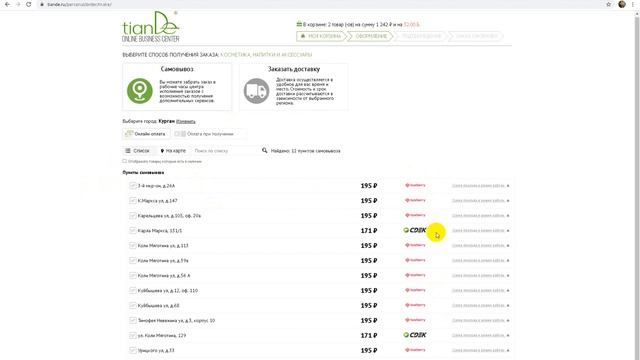
Task: Check the Куйбышева ул, д.68 pickup point
Action: (x=133, y=305)
